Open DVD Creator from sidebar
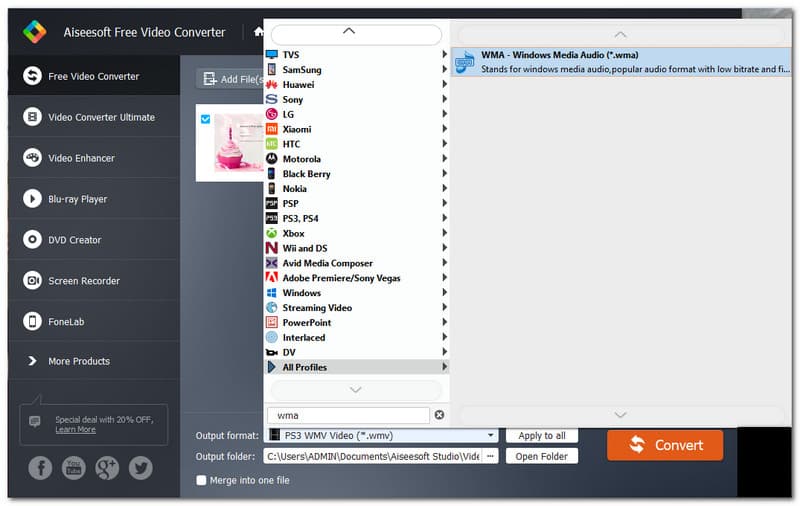 click(x=94, y=239)
